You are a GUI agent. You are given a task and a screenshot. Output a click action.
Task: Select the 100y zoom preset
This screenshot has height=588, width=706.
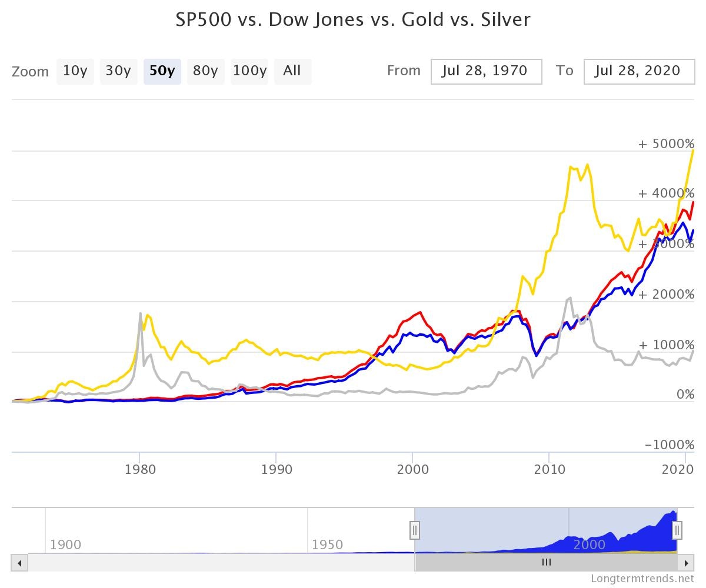point(249,71)
